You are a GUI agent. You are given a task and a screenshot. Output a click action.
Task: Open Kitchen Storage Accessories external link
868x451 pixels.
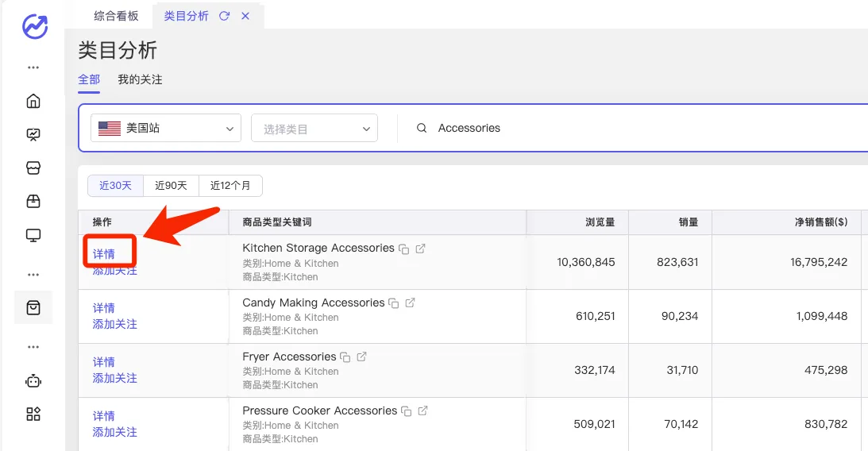(x=421, y=249)
